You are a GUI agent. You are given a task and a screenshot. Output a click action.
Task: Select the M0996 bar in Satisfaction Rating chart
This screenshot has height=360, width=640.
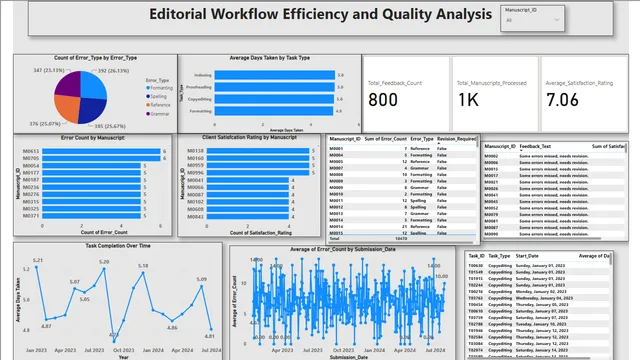[x=258, y=173]
